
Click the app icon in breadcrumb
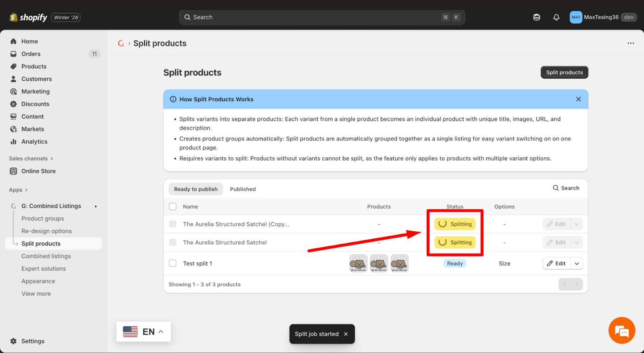click(x=121, y=43)
